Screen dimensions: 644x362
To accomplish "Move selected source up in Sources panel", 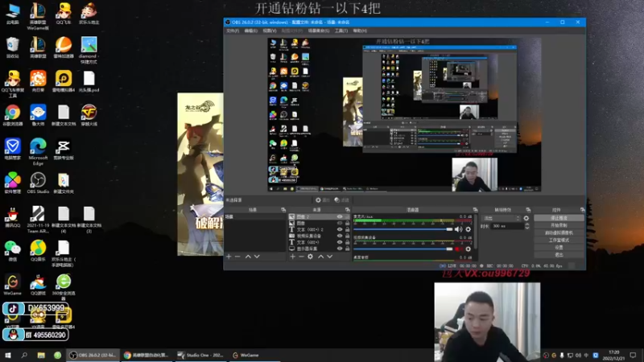I will pyautogui.click(x=320, y=257).
